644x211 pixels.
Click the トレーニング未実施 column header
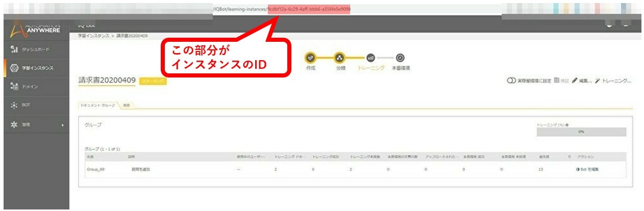[366, 156]
